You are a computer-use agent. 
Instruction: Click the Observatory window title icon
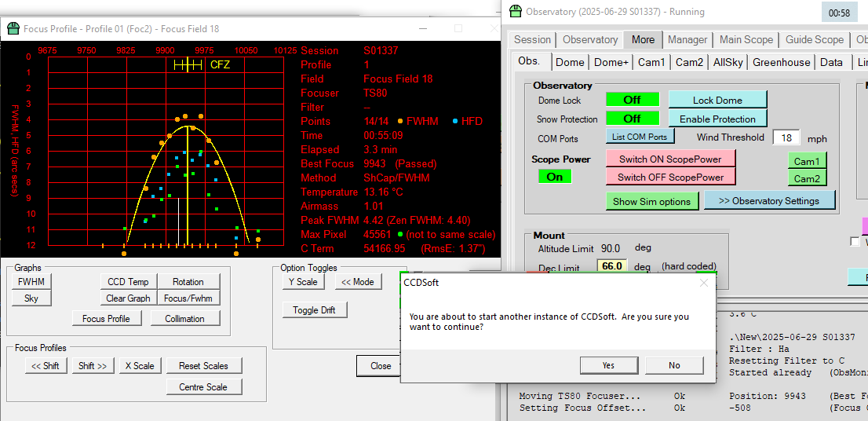pos(516,12)
